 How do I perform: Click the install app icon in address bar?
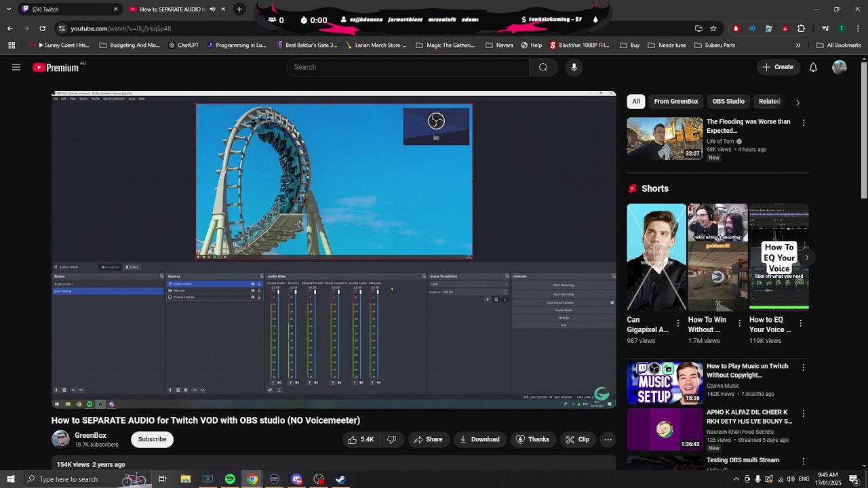698,28
